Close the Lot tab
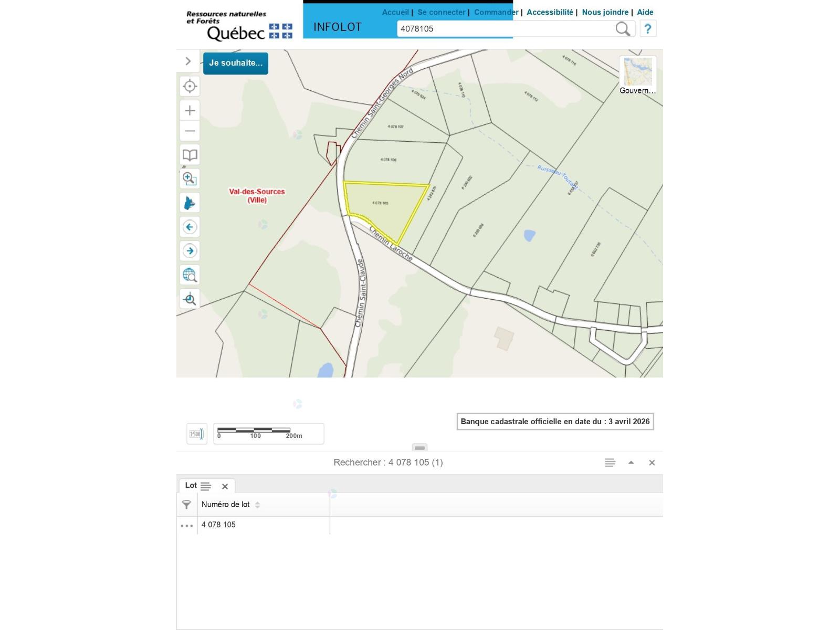The height and width of the screenshot is (630, 840). point(225,486)
